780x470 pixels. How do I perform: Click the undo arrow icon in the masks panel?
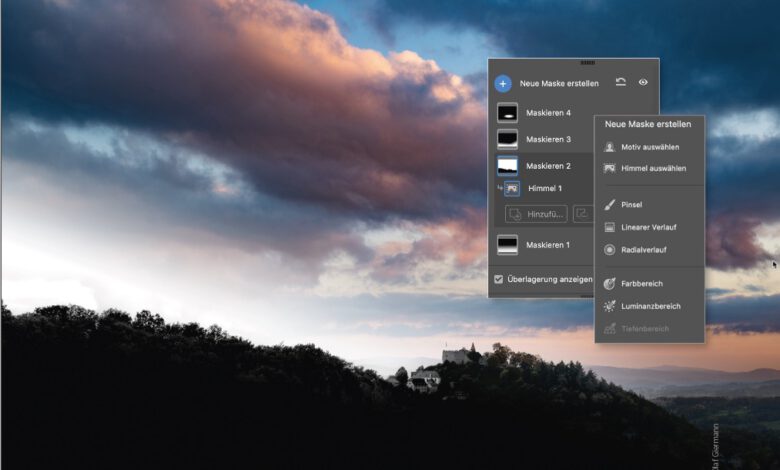pyautogui.click(x=620, y=82)
